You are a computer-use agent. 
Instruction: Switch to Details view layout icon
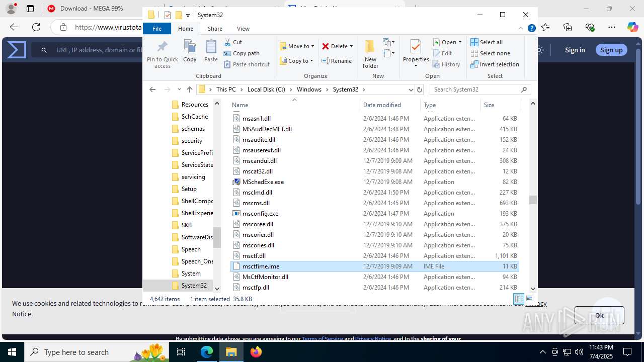519,299
